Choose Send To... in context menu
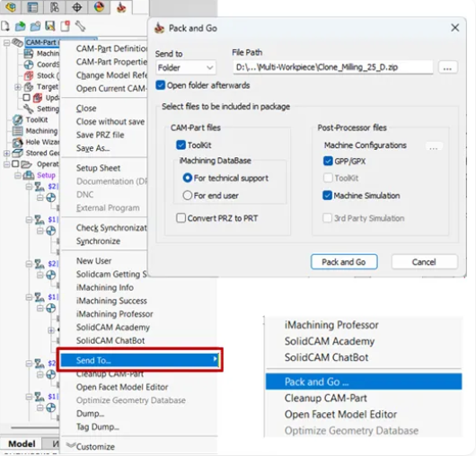The height and width of the screenshot is (456, 476). (x=139, y=360)
